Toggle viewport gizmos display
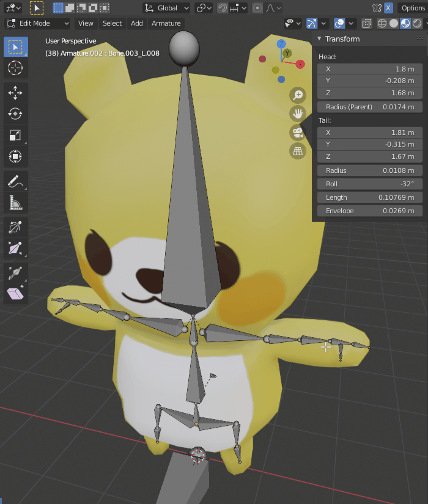 (311, 23)
